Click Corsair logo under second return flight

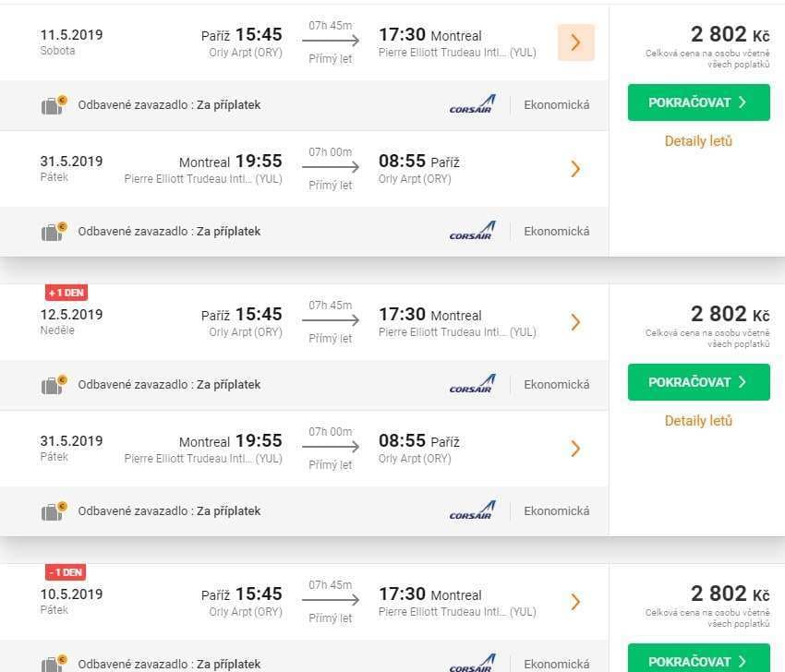tap(472, 510)
